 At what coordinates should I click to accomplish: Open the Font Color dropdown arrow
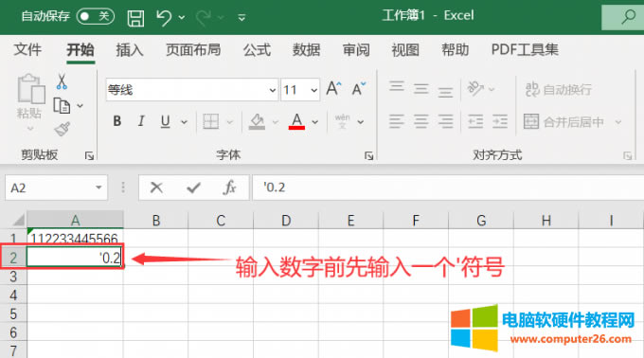coord(315,122)
